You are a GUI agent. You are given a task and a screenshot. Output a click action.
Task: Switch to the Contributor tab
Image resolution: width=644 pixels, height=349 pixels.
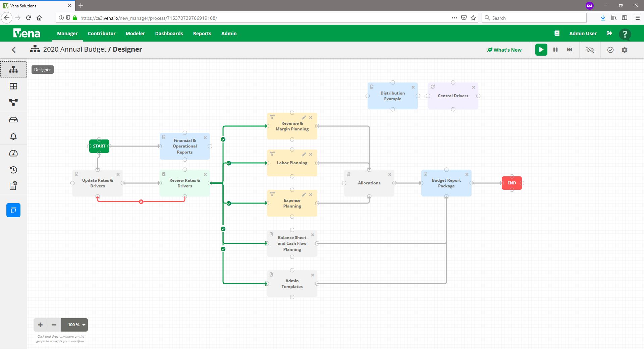click(x=101, y=33)
